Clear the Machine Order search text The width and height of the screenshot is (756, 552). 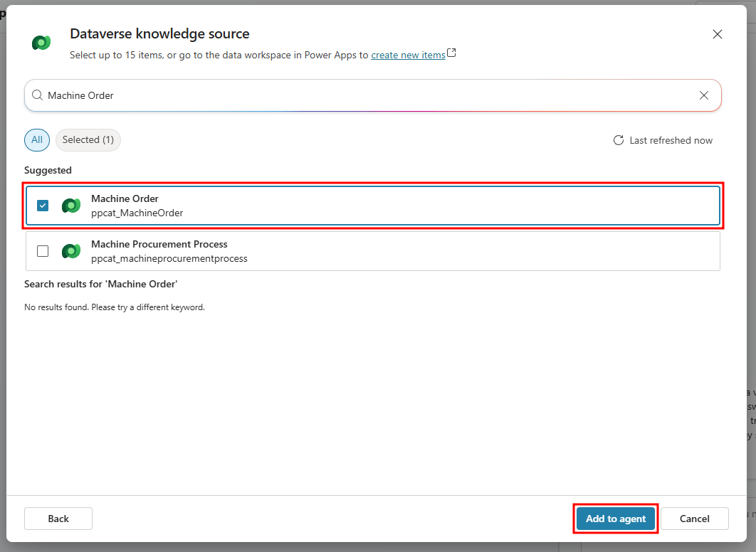(x=704, y=95)
